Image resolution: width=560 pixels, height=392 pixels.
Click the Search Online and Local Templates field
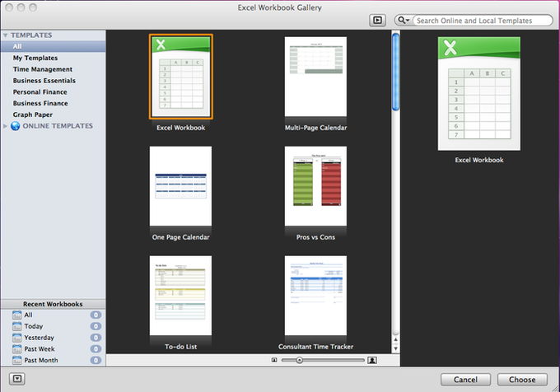coord(483,21)
